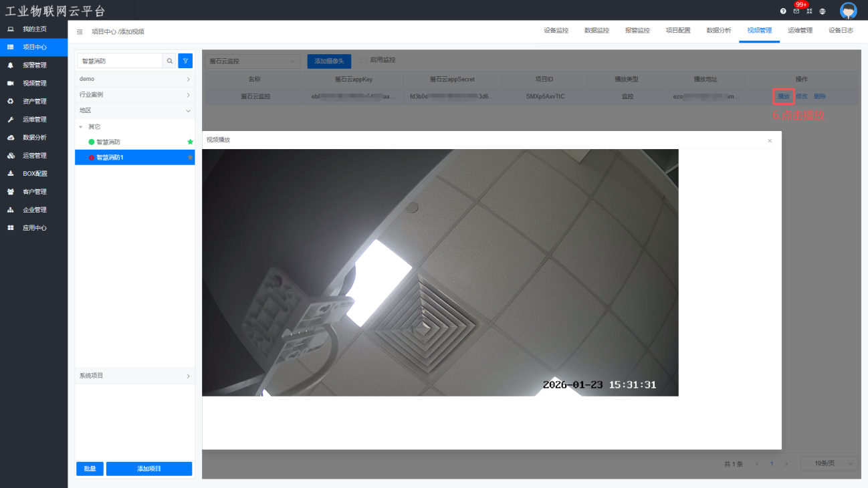Expand the demo project group
Viewport: 868px width, 488px height.
tap(134, 79)
